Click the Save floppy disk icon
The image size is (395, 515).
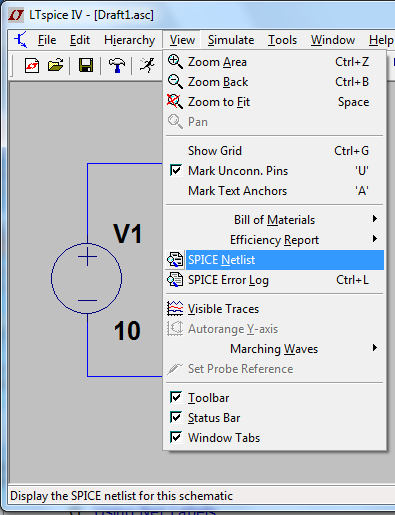click(86, 65)
